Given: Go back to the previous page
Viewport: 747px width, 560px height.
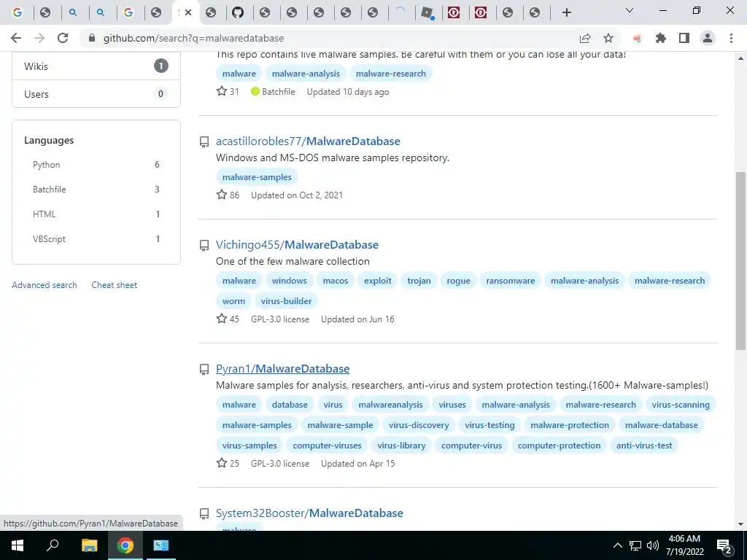Looking at the screenshot, I should click(16, 38).
